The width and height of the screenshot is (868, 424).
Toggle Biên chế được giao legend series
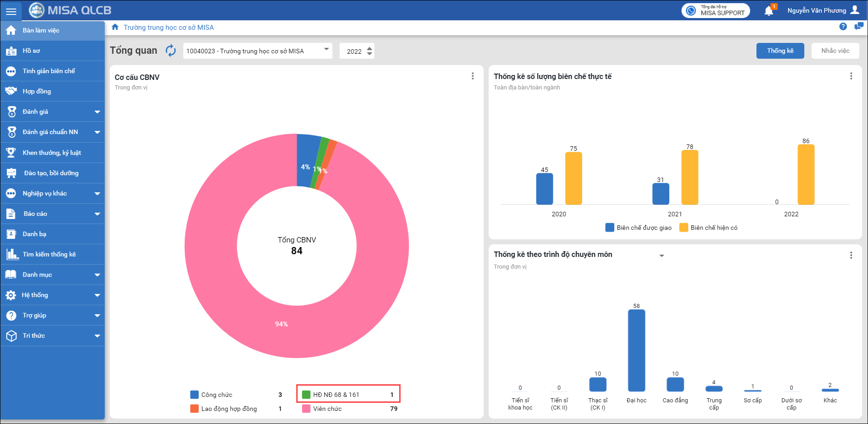click(x=638, y=228)
